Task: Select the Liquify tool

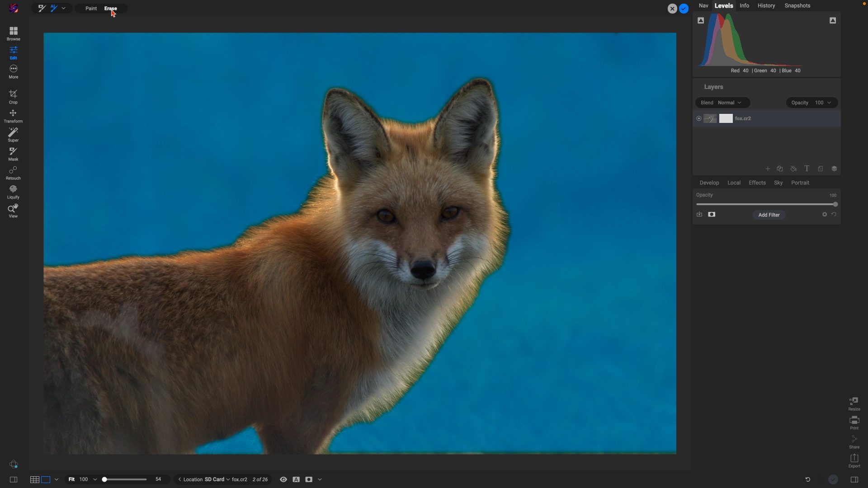Action: point(13,192)
